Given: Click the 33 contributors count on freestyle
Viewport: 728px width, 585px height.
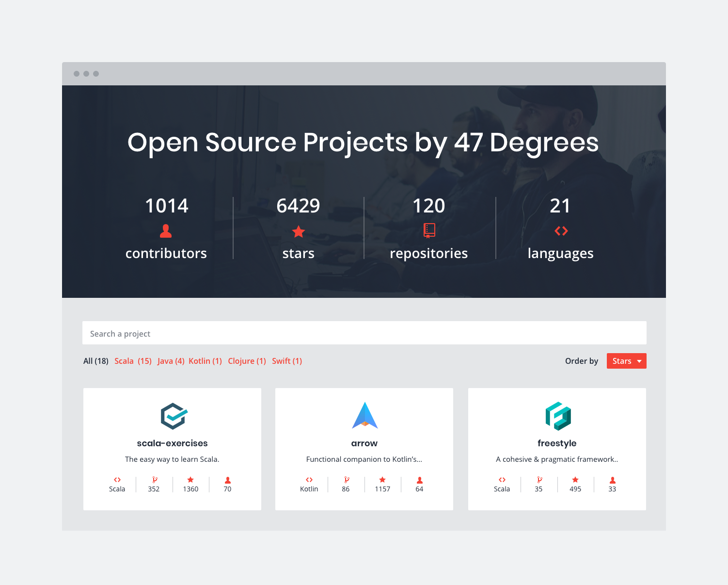Looking at the screenshot, I should tap(612, 489).
